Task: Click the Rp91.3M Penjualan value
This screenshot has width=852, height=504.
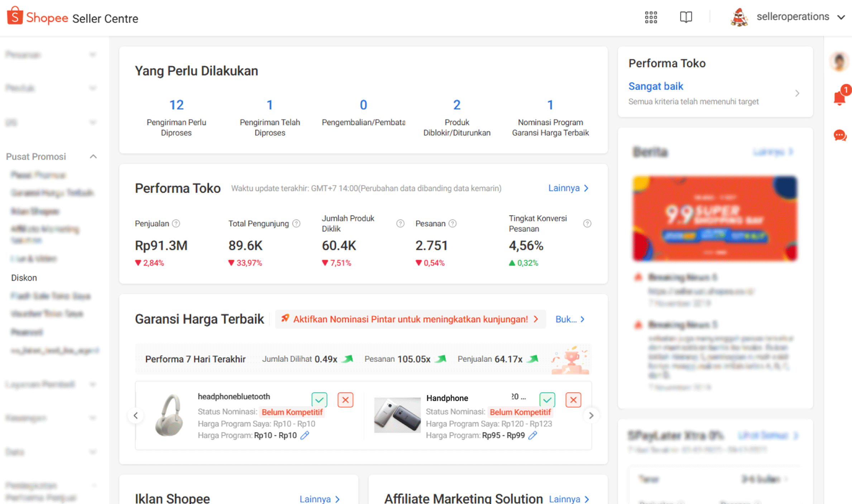Action: coord(161,246)
